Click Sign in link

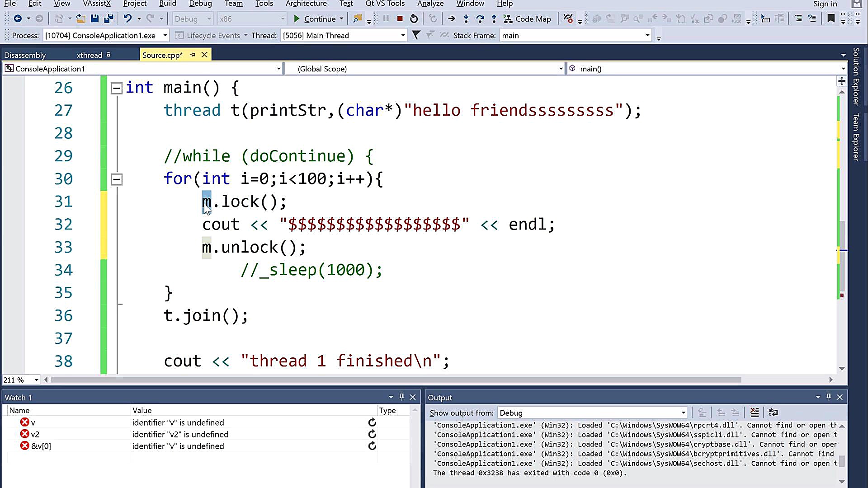click(825, 4)
